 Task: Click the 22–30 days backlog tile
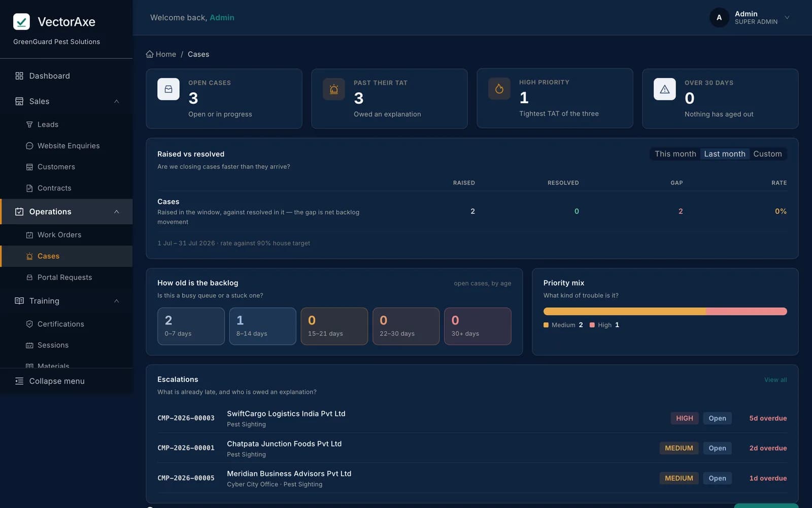pos(406,326)
